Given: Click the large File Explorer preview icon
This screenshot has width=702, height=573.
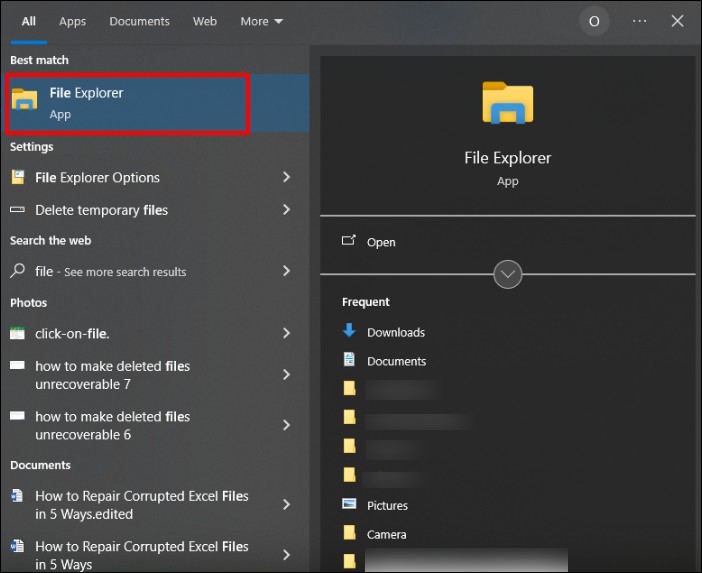Looking at the screenshot, I should [x=507, y=104].
